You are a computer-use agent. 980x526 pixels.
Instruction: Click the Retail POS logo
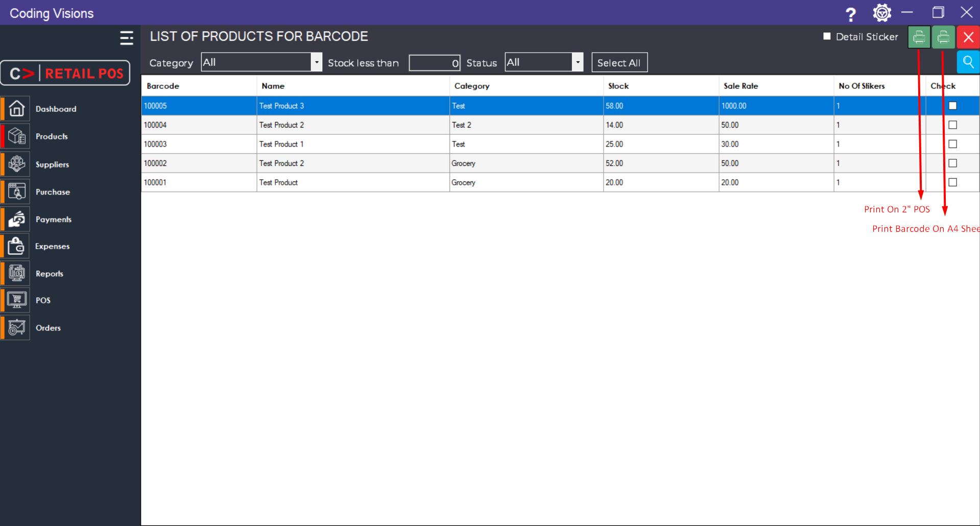pyautogui.click(x=65, y=73)
